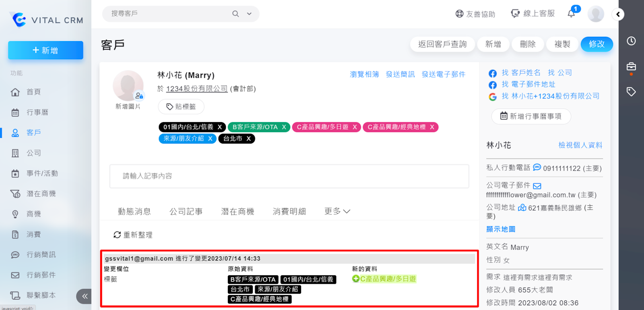This screenshot has height=310, width=644.
Task: Open the 1234股份有限公司 company link
Action: click(196, 89)
